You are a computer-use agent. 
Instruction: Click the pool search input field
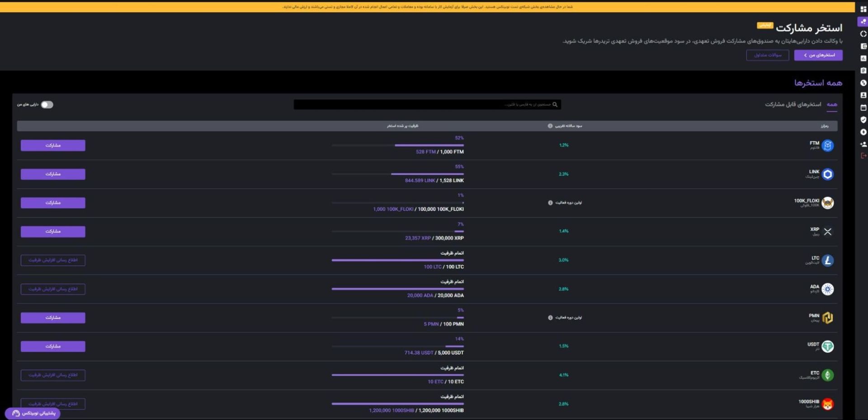coord(420,105)
